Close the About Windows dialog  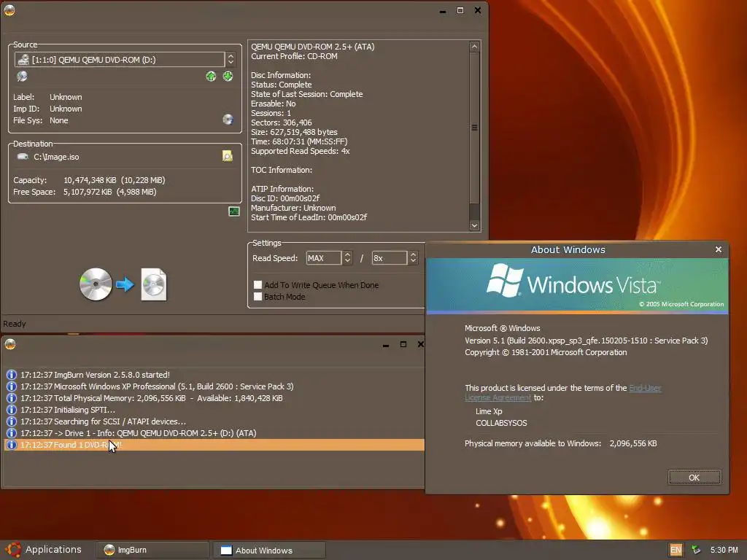719,249
